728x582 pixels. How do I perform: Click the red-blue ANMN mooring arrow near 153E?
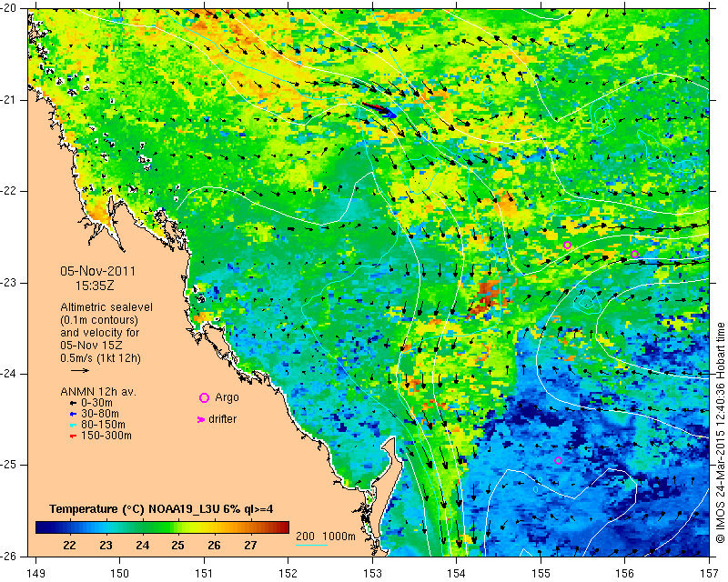tap(379, 109)
